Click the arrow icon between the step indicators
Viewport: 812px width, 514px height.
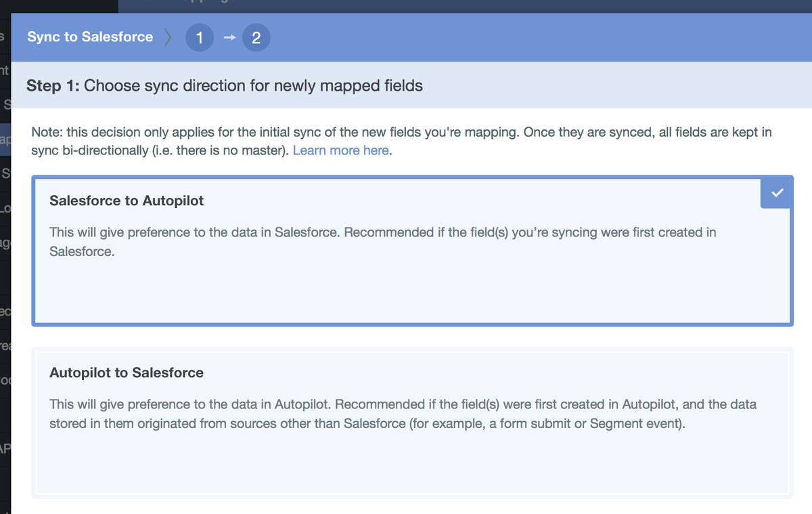(228, 37)
